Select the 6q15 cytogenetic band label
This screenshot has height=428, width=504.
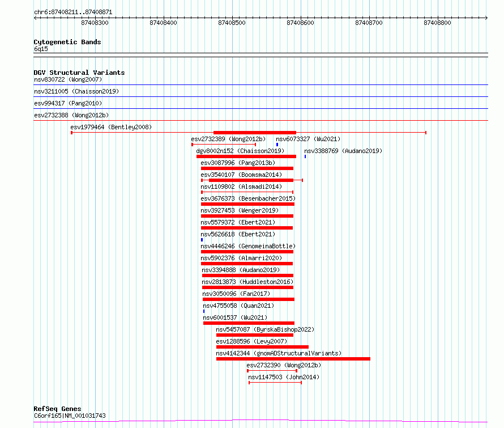tap(41, 49)
